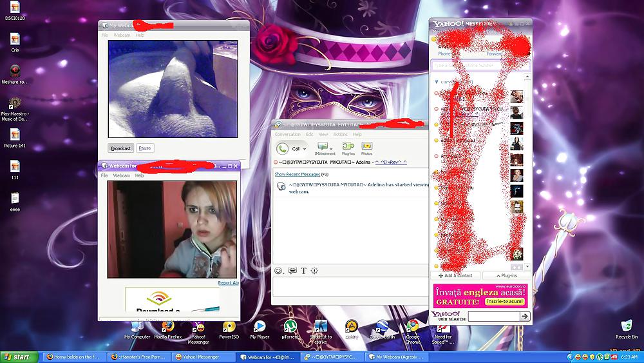Click the IMVironment icon above message box
This screenshot has width=644, height=363.
(292, 271)
